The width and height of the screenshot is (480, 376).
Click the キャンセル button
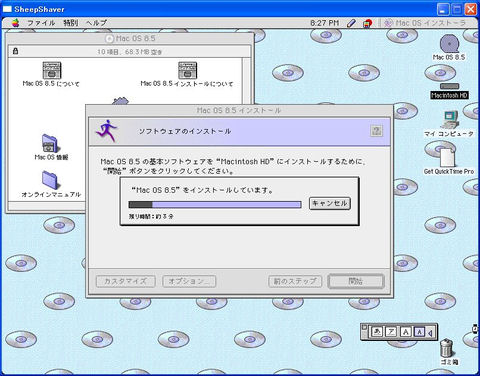(330, 203)
